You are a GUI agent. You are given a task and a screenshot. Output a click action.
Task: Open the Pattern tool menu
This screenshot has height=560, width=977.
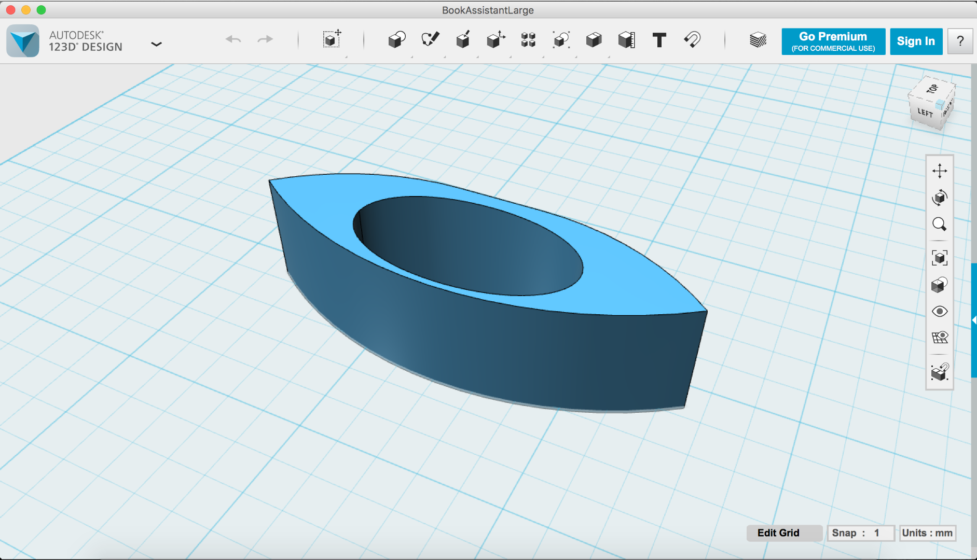pos(528,40)
